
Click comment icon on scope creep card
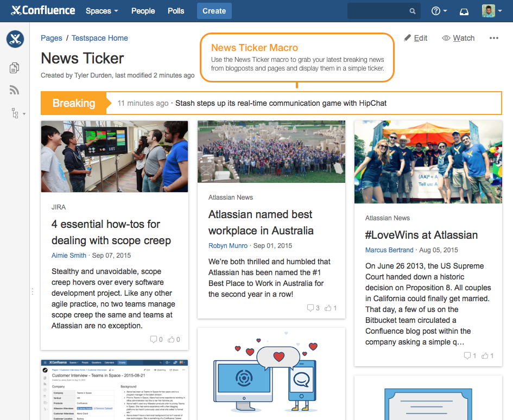[154, 339]
